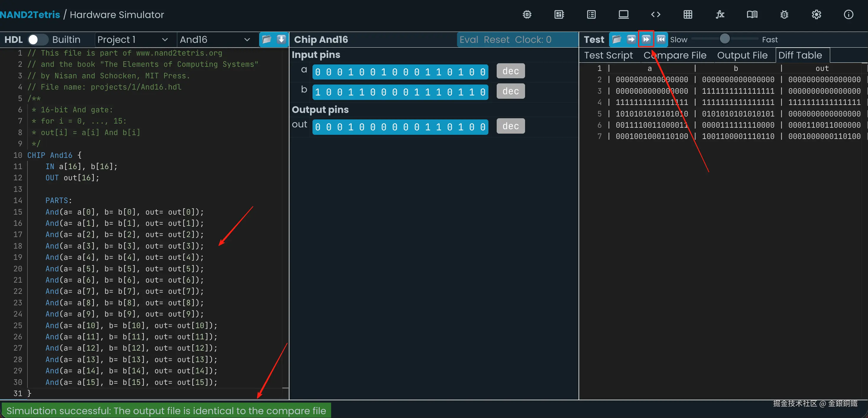Switch to Test Script tab
This screenshot has height=418, width=868.
(x=608, y=55)
